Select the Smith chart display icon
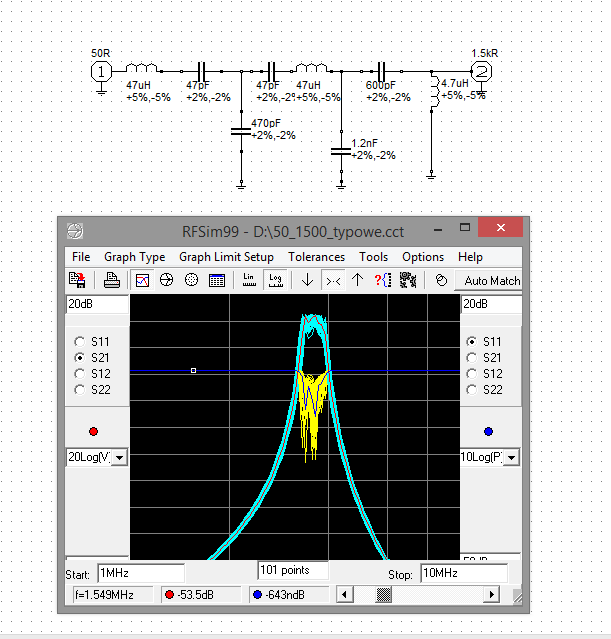 [167, 281]
